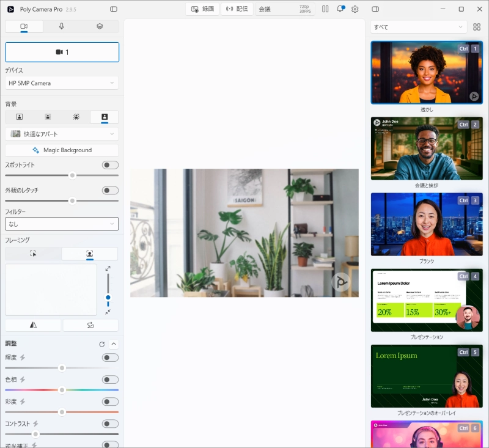Collapse the left sidebar panel icon
The width and height of the screenshot is (489, 448).
(114, 9)
